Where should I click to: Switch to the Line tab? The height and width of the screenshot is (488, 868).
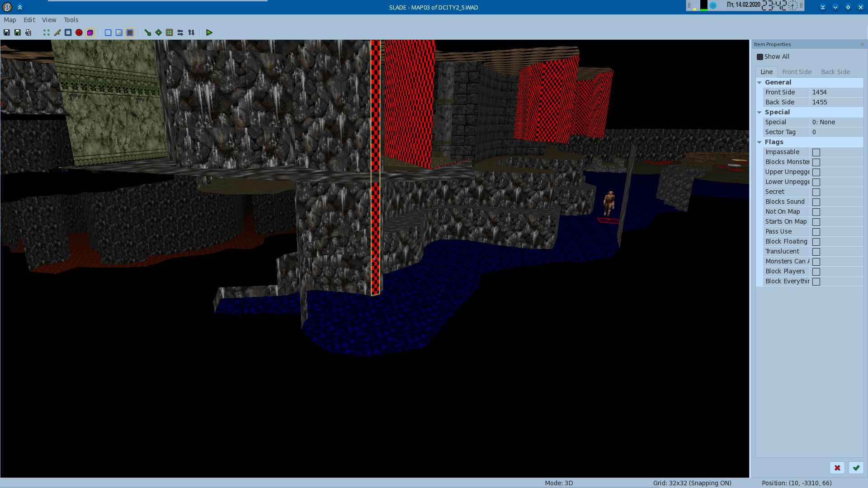766,72
